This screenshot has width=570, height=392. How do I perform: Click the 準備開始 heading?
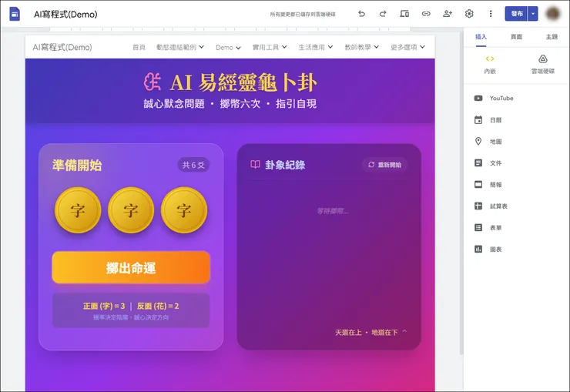coord(77,165)
